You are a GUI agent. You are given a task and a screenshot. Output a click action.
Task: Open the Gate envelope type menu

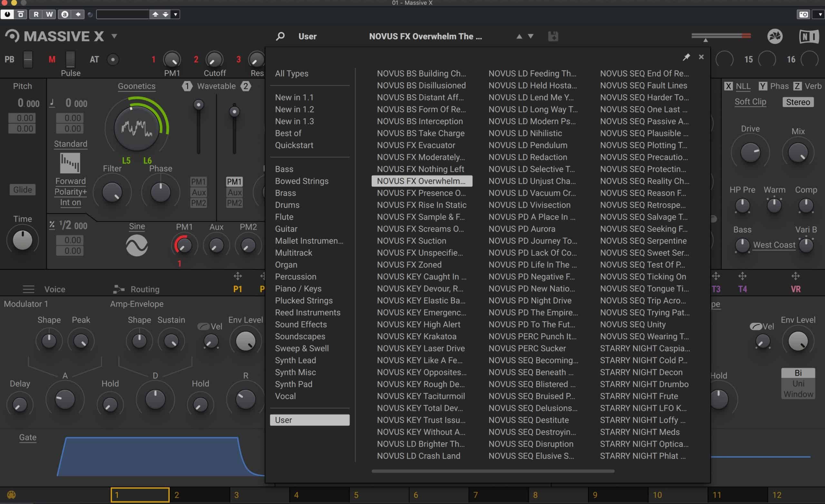(28, 437)
